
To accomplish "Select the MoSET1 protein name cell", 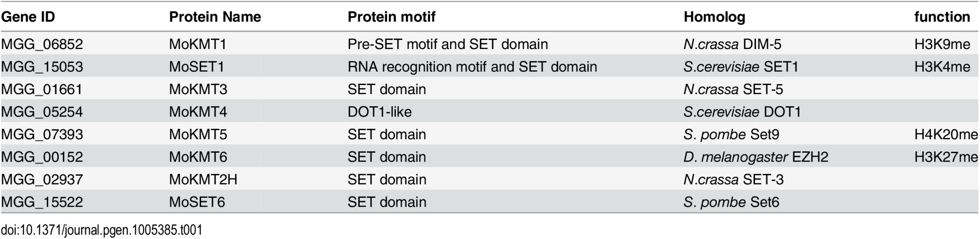I will (197, 67).
